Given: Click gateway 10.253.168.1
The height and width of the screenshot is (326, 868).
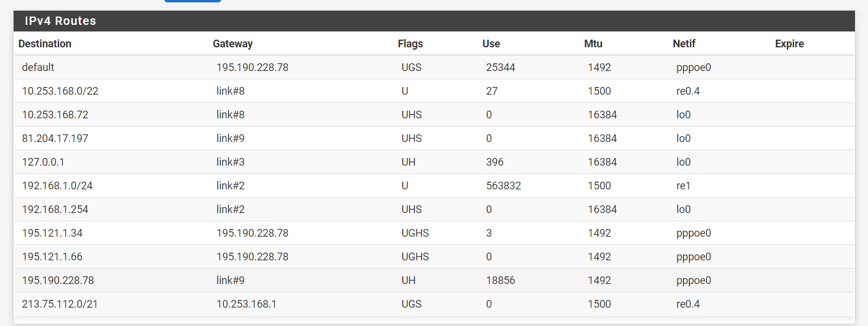Looking at the screenshot, I should [x=247, y=304].
